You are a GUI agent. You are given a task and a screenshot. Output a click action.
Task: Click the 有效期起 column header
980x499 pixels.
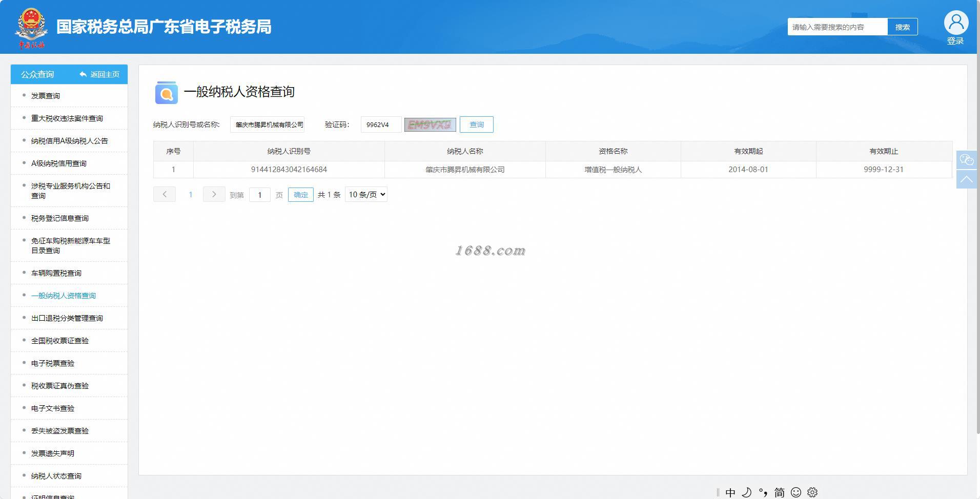(748, 151)
